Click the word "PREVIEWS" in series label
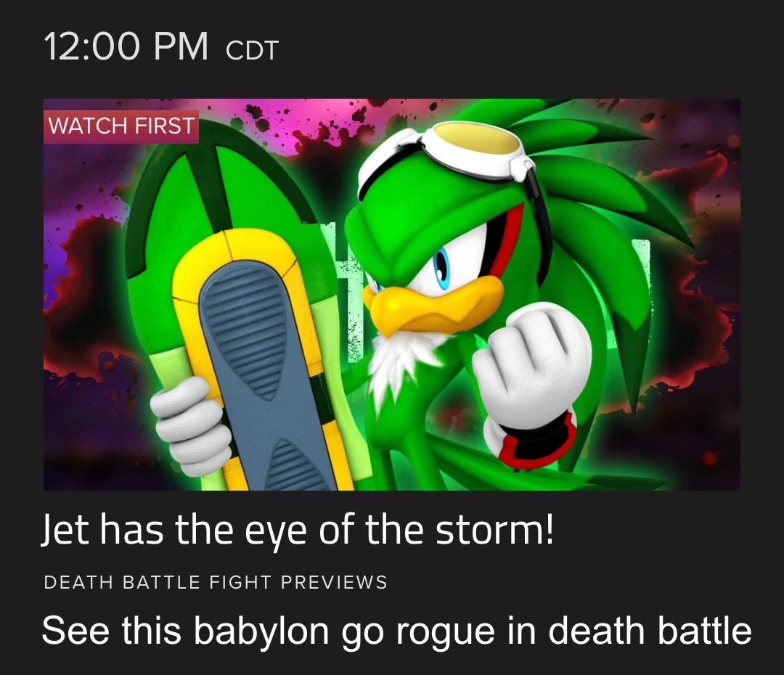Viewport: 784px width, 675px height. (x=334, y=583)
